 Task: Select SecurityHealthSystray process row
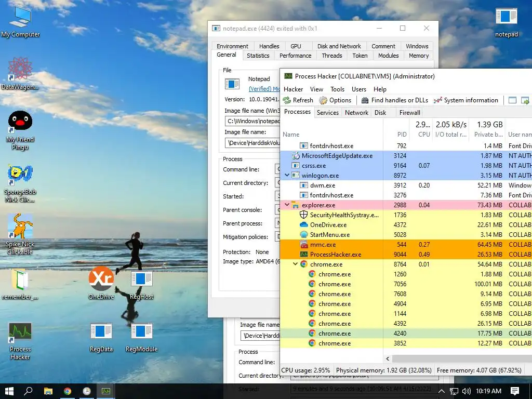tap(406, 215)
